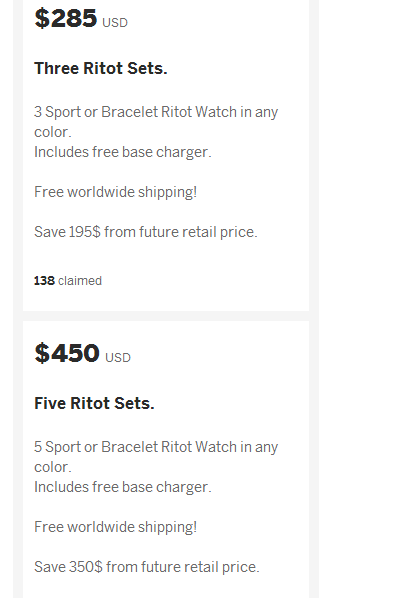
Task: Click 'Free worldwide shipping!' in Three Sets card
Action: (116, 192)
